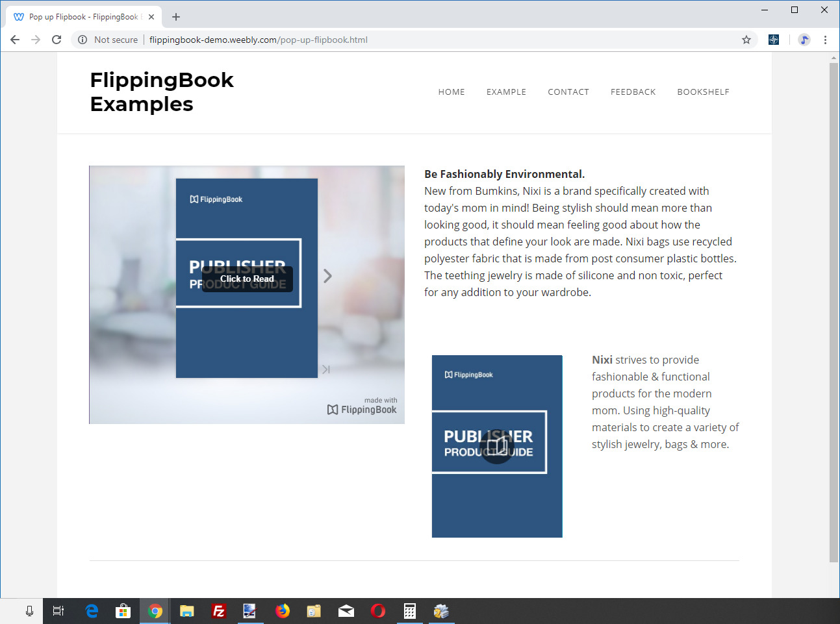The width and height of the screenshot is (840, 624).
Task: Open FileZilla from the taskbar
Action: 219,611
